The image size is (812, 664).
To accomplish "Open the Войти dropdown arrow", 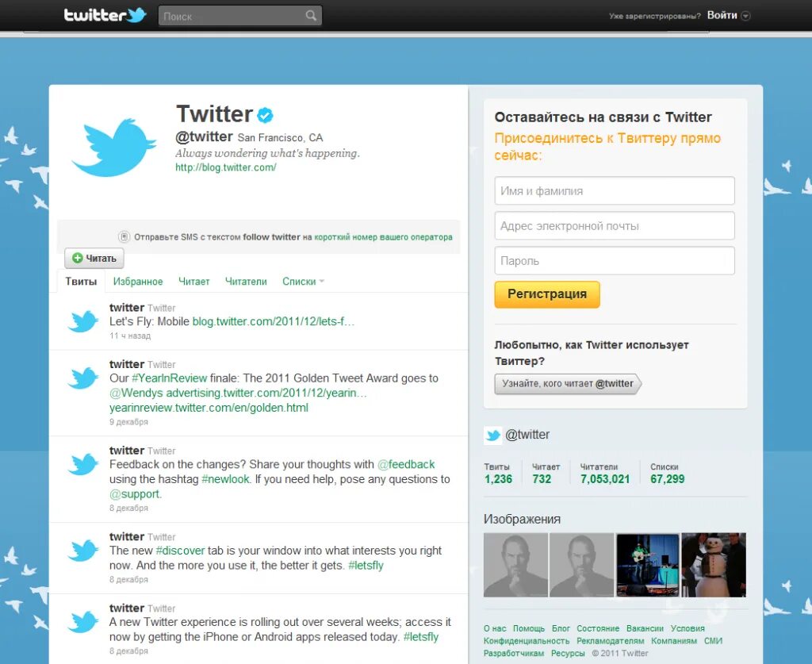I will click(745, 16).
